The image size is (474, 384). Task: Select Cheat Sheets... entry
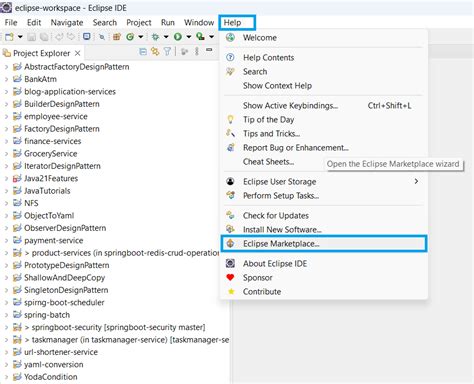click(x=268, y=162)
